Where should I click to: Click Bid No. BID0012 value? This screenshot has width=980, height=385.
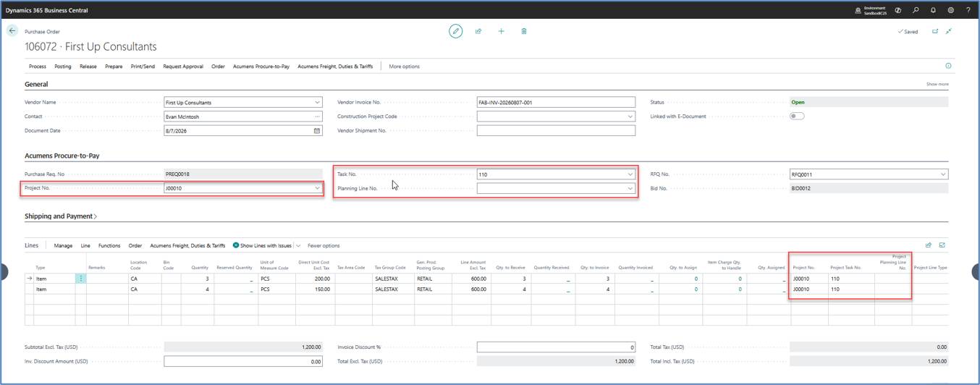point(869,188)
